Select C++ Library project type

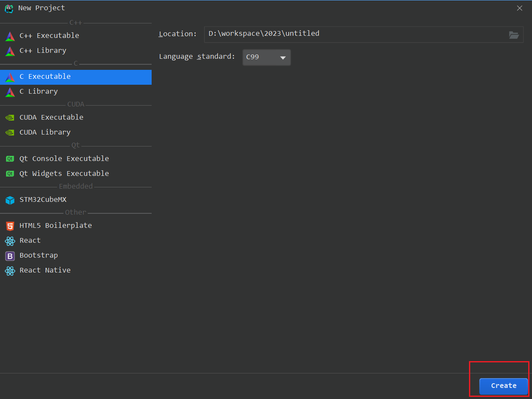[x=76, y=51]
